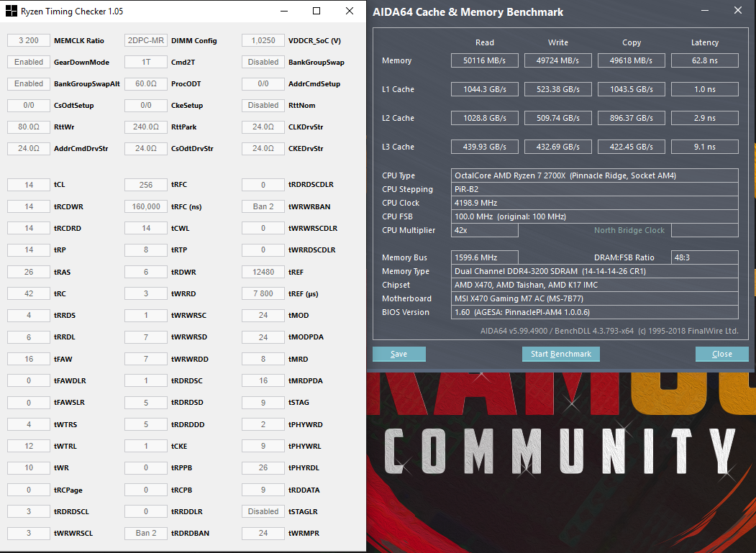Click the Latency column header
The height and width of the screenshot is (553, 756).
[x=704, y=42]
